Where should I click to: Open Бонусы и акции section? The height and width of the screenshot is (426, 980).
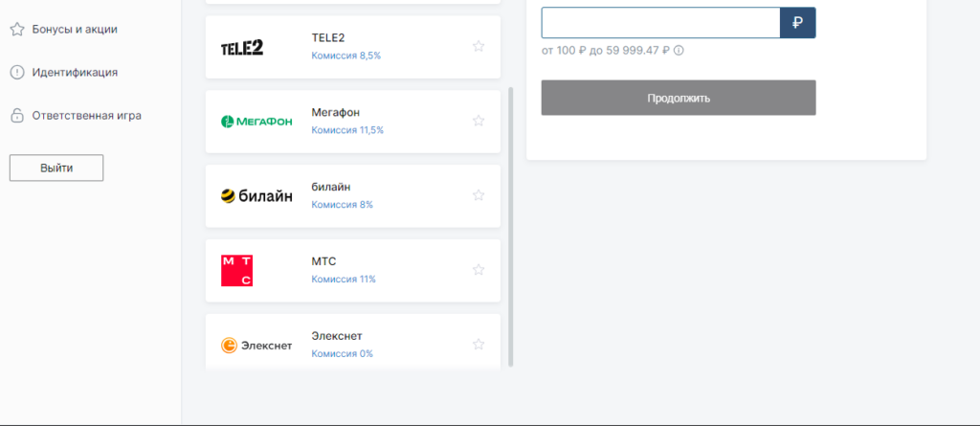click(x=75, y=30)
